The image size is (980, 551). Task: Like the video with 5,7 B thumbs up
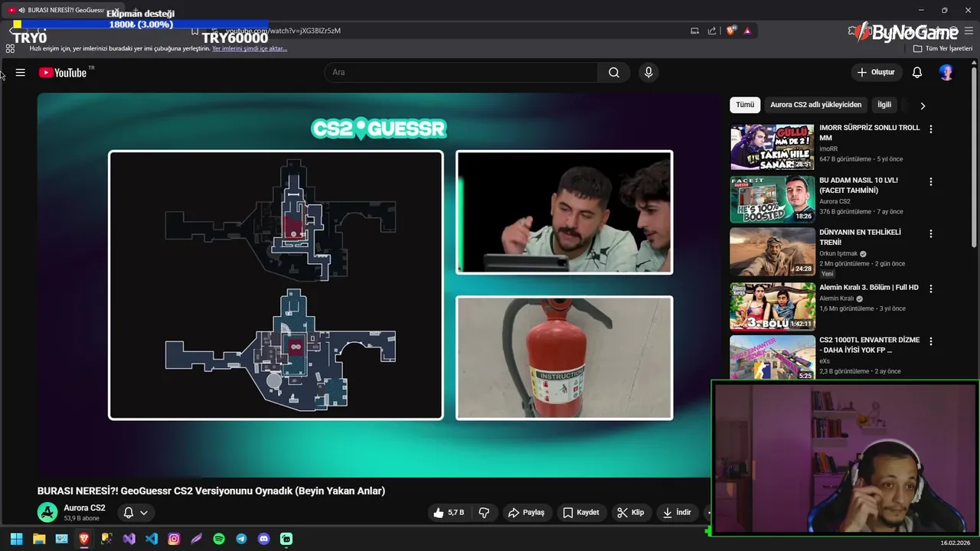(x=449, y=513)
